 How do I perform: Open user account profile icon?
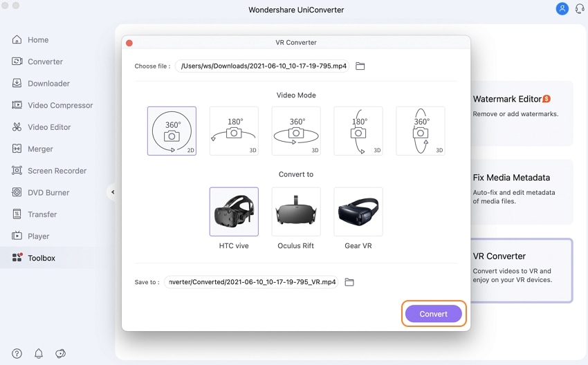click(562, 8)
